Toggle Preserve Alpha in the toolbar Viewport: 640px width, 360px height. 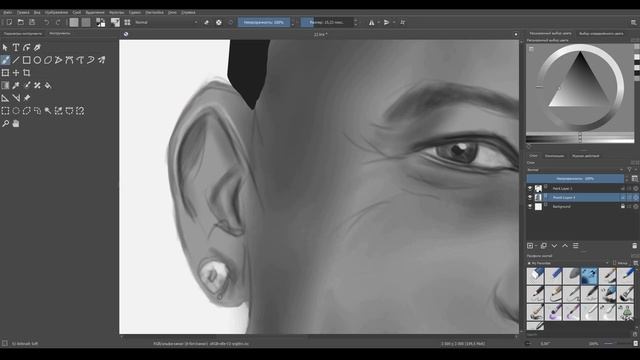point(219,22)
